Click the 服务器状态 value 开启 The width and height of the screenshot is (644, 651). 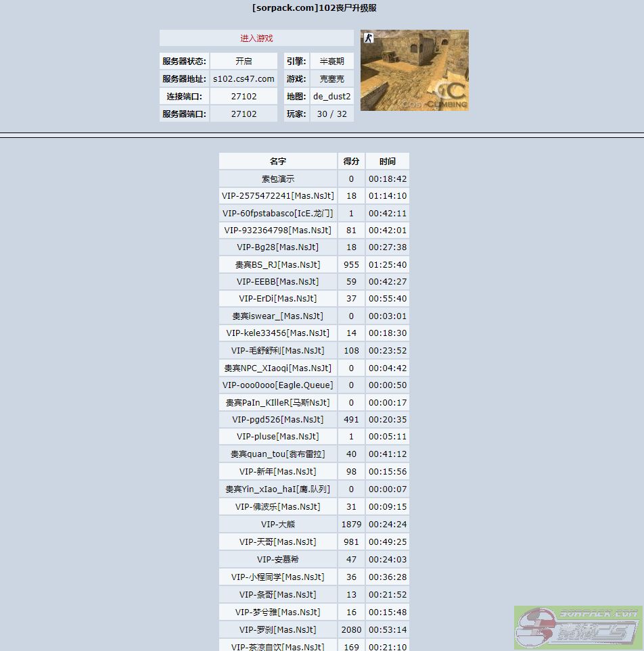coord(244,61)
